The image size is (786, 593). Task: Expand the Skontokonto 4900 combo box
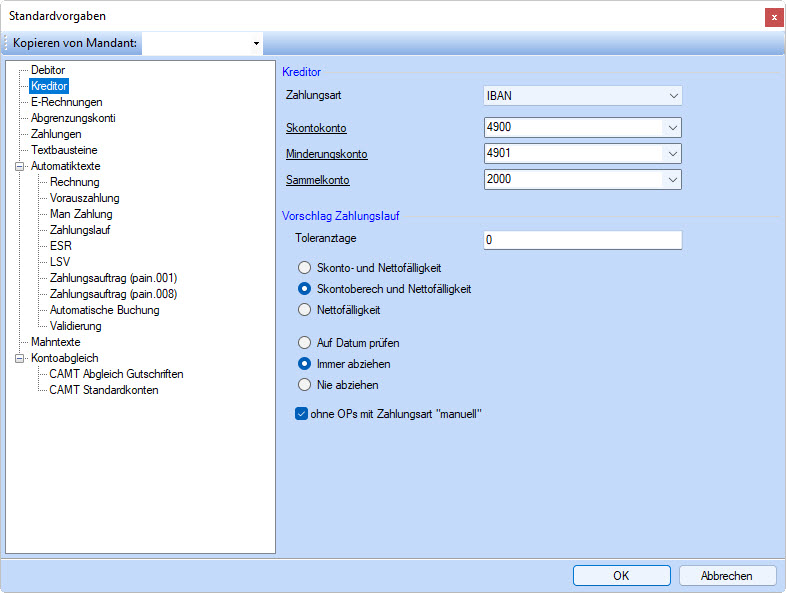pos(672,128)
